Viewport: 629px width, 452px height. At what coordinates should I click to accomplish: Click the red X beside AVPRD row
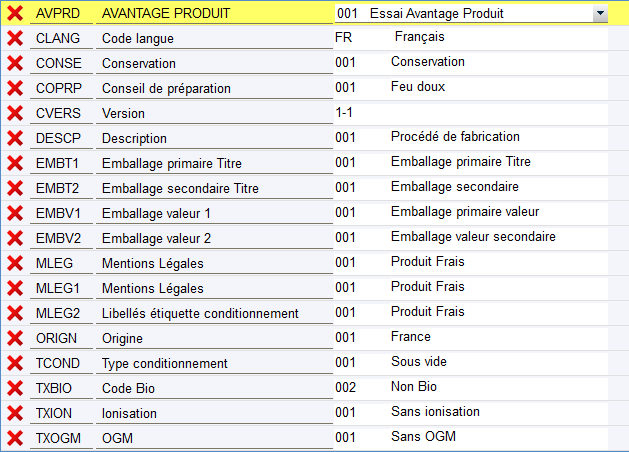coord(15,14)
